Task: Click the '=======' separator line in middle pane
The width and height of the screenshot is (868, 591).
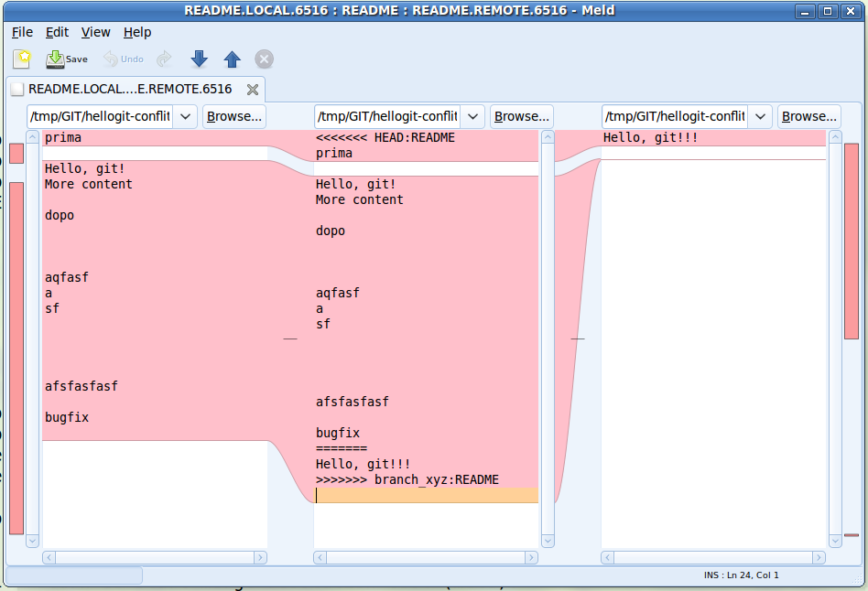Action: (x=342, y=449)
